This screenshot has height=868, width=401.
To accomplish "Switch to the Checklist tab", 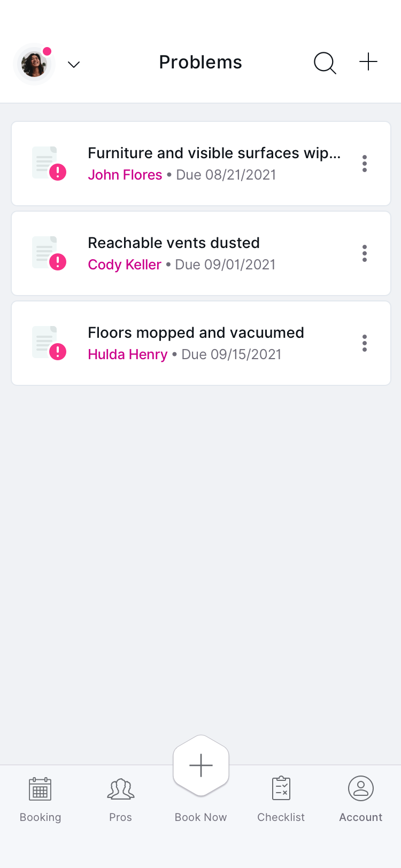I will (281, 800).
